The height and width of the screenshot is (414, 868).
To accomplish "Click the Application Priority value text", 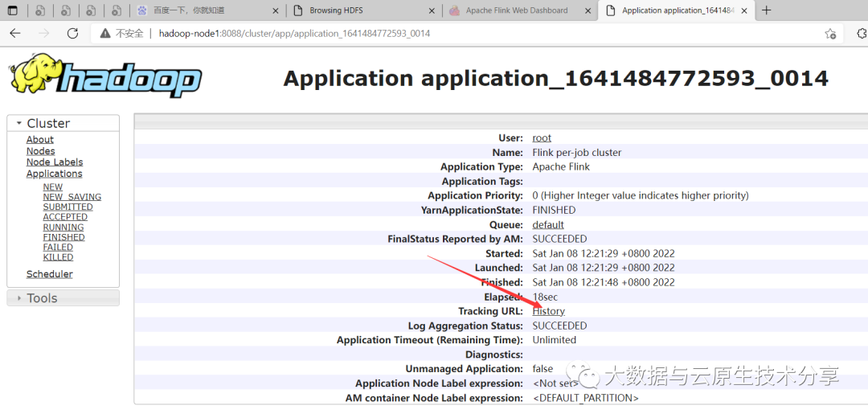I will pos(641,195).
